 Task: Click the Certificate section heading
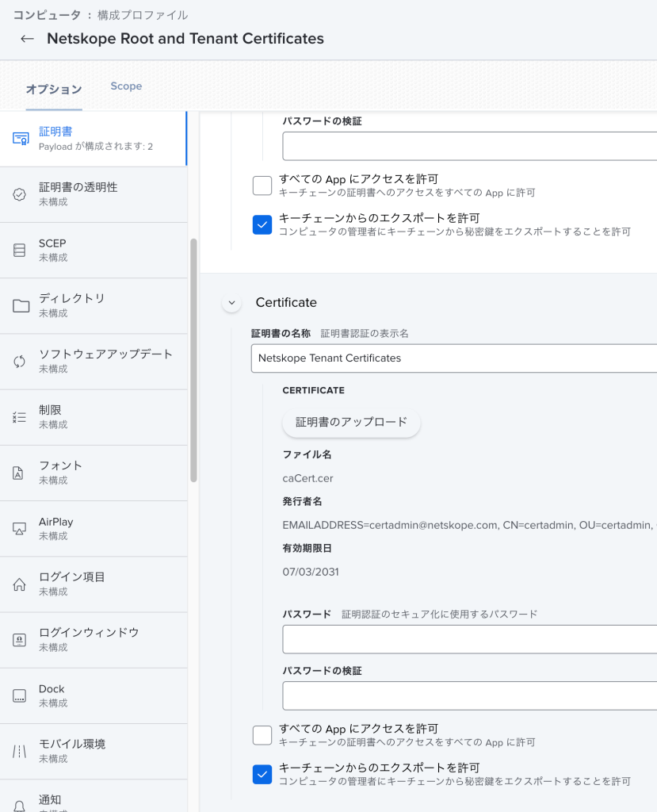[x=286, y=302]
